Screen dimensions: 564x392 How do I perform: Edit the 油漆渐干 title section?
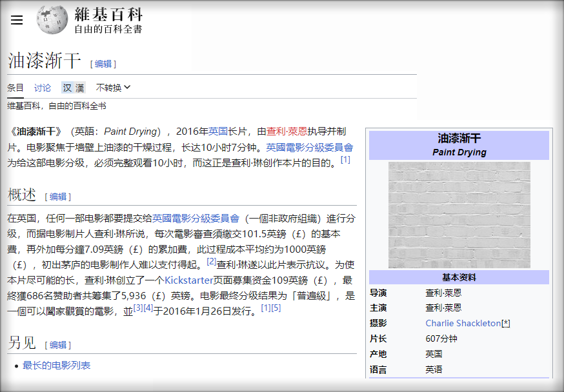tap(103, 64)
